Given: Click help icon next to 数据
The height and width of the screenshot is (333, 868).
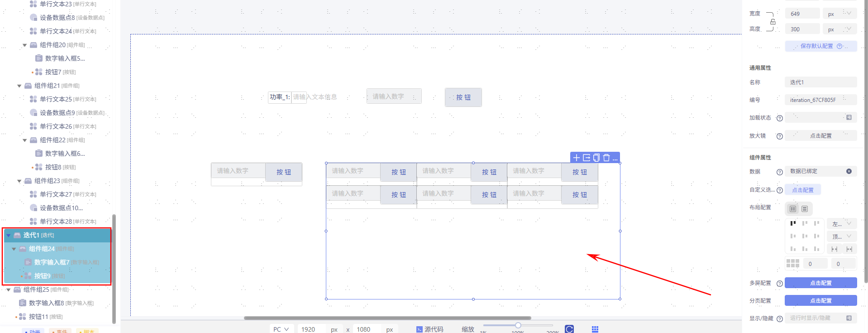Looking at the screenshot, I should (780, 172).
